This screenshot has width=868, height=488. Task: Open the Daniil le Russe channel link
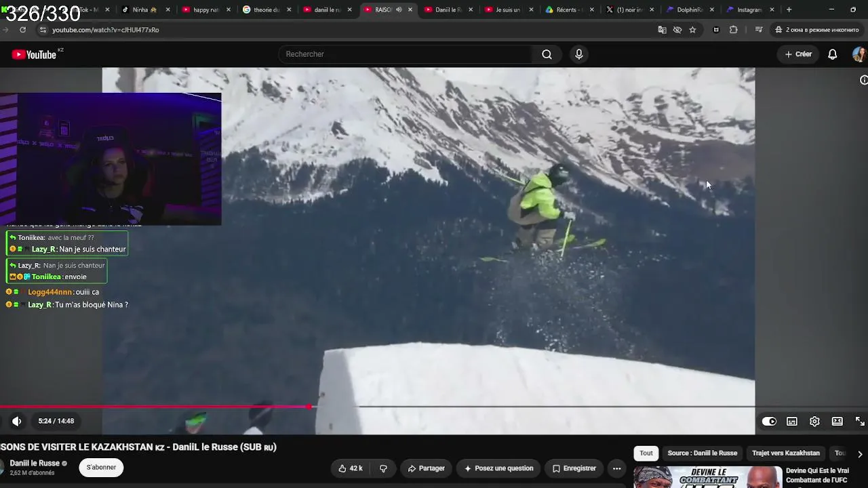[34, 464]
